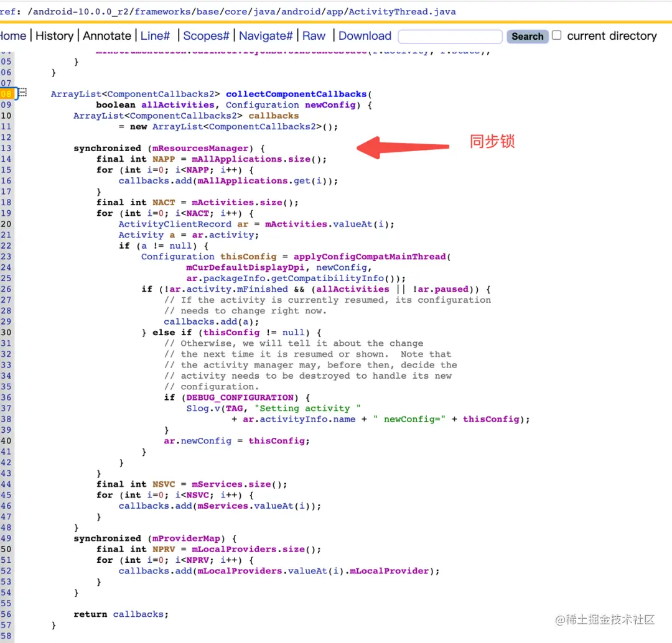672x643 pixels.
Task: Toggle the Scopes# option
Action: pyautogui.click(x=206, y=36)
